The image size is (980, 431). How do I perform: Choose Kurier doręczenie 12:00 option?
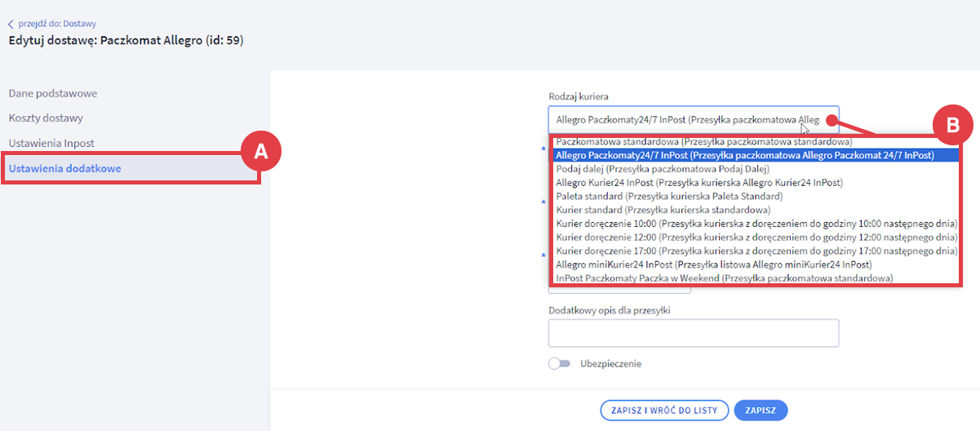tap(755, 237)
